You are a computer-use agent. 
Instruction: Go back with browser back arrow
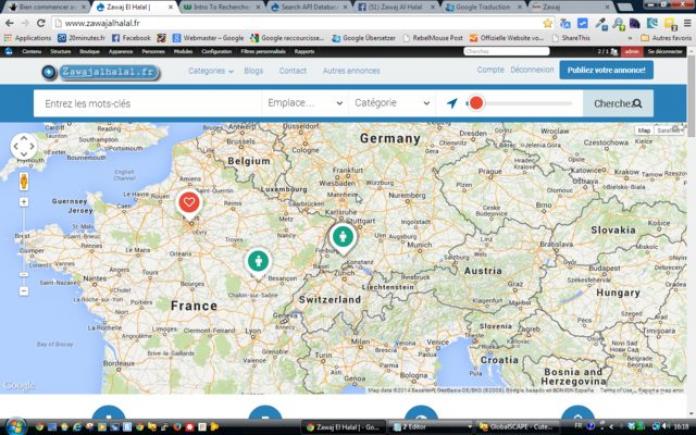[x=9, y=23]
